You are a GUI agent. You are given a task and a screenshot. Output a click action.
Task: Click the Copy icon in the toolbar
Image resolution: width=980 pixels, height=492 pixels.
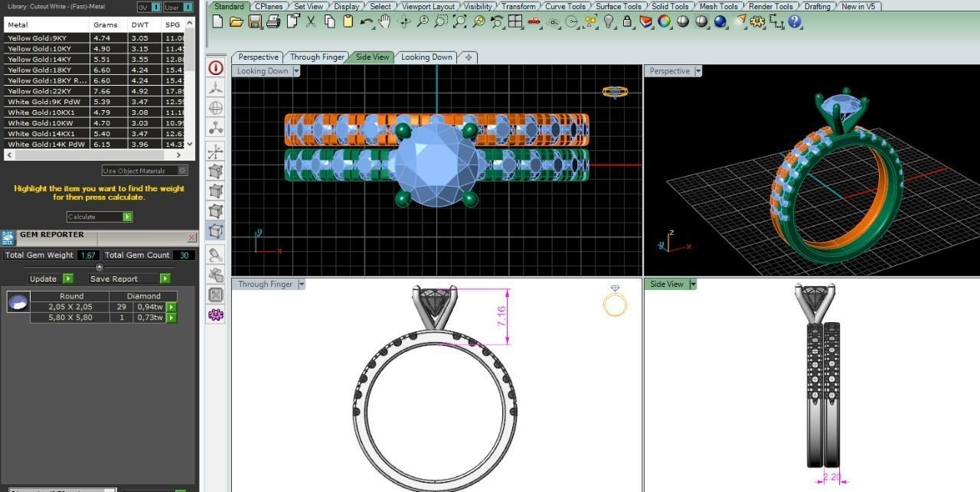click(x=329, y=21)
